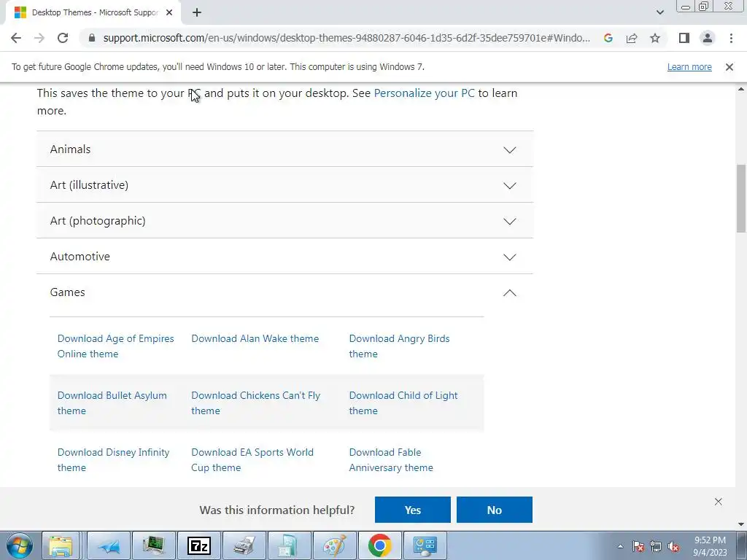Download Child of Light theme
Image resolution: width=747 pixels, height=560 pixels.
click(403, 402)
